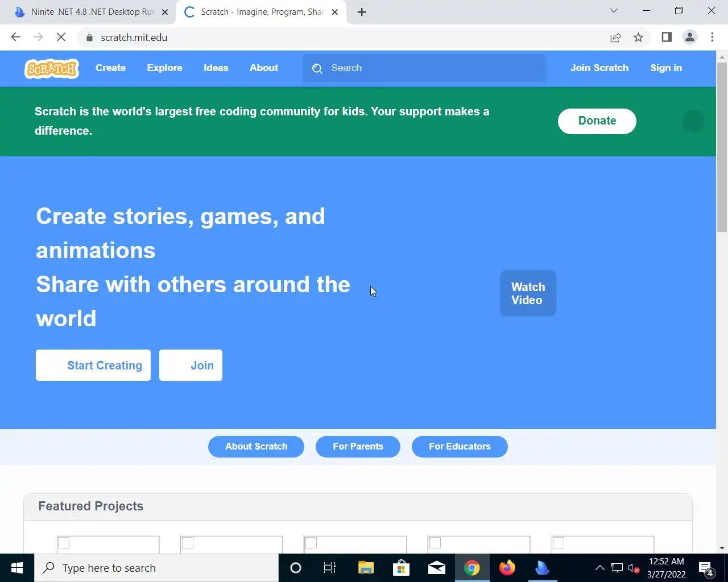
Task: Click the white Join button
Action: [191, 365]
